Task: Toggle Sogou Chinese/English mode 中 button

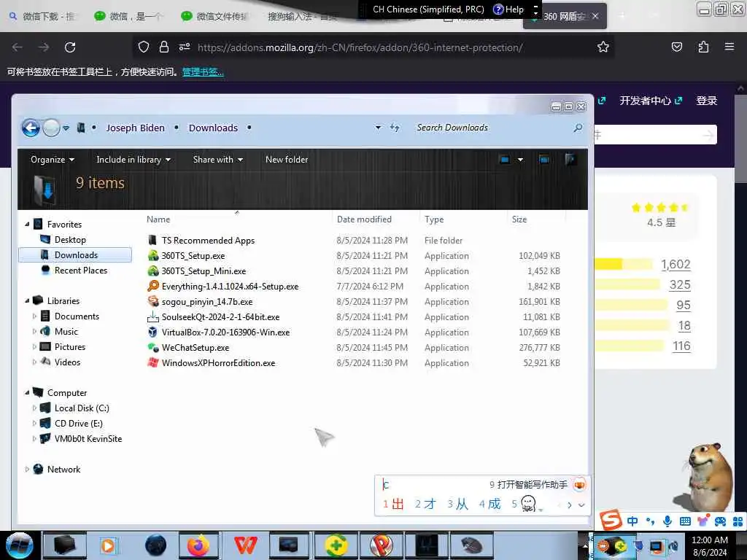Action: tap(632, 521)
